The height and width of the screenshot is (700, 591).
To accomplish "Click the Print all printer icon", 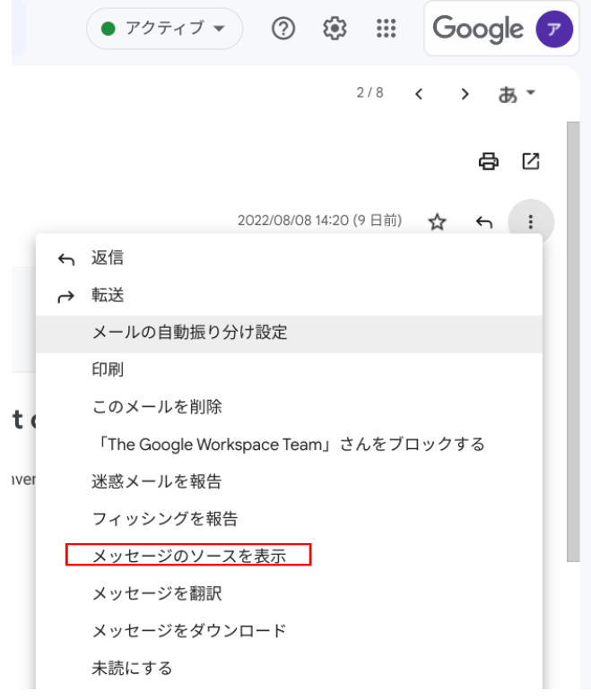I will pyautogui.click(x=488, y=161).
